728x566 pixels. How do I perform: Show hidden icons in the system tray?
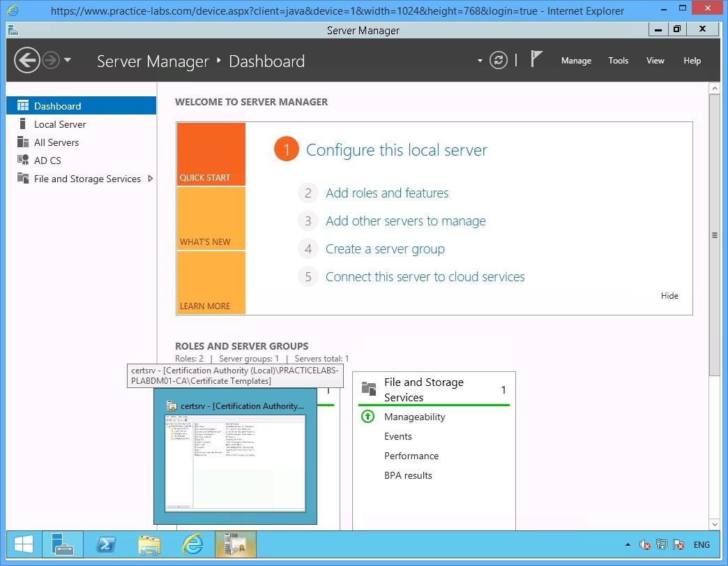[627, 544]
